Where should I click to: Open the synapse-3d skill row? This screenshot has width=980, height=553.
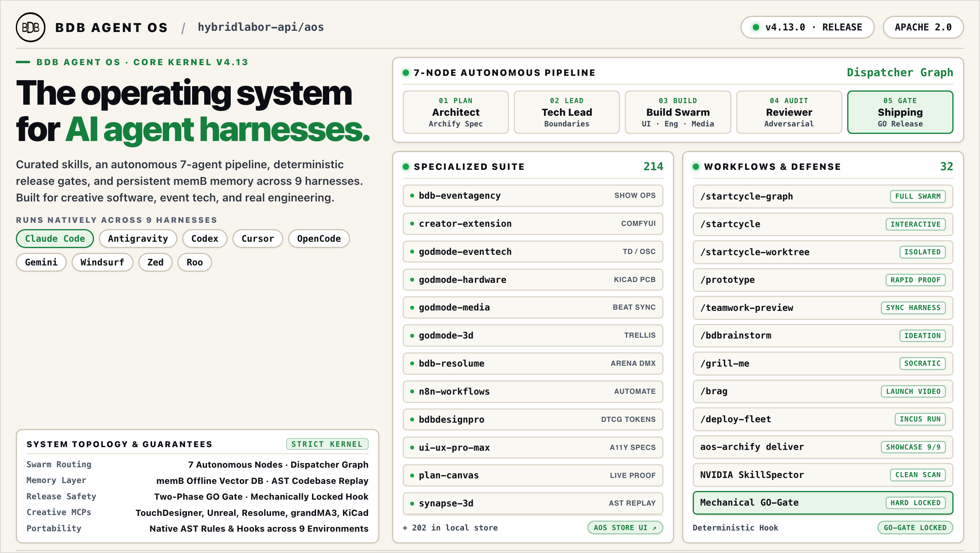coord(533,503)
